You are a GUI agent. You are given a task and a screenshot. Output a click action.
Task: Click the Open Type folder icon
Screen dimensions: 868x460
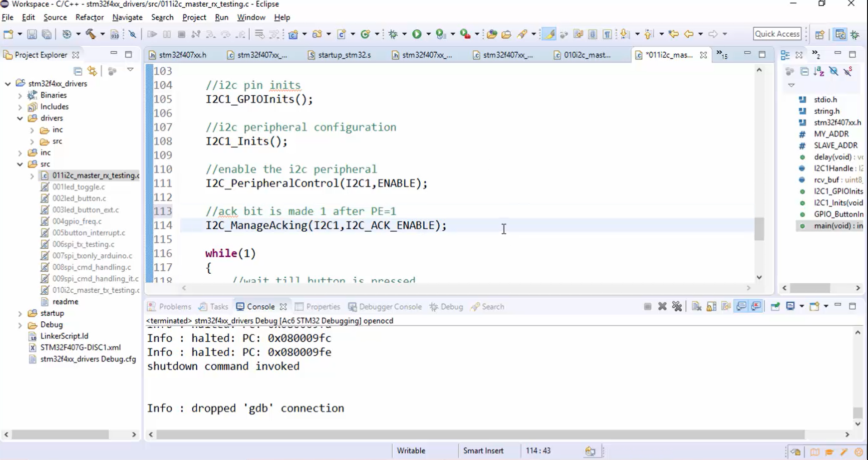pyautogui.click(x=491, y=34)
